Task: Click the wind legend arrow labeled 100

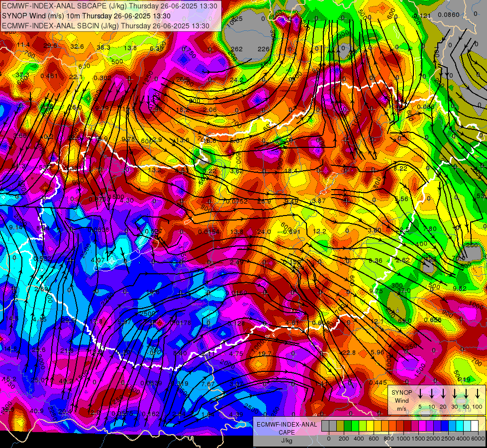Action: click(478, 394)
